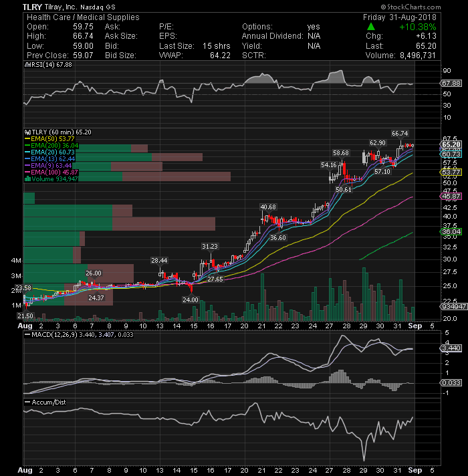Click the 934947 volume tag on right axis
The height and width of the screenshot is (476, 468).
click(x=453, y=307)
